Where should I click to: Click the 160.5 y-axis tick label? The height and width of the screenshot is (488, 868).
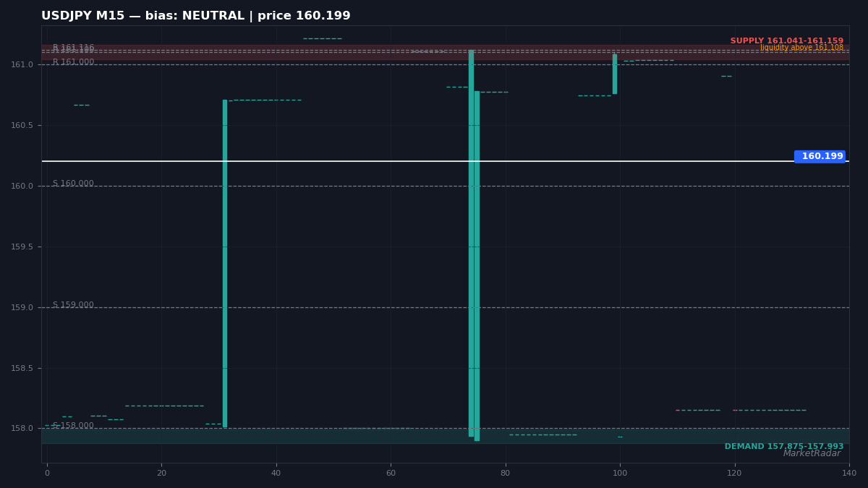tap(22, 126)
